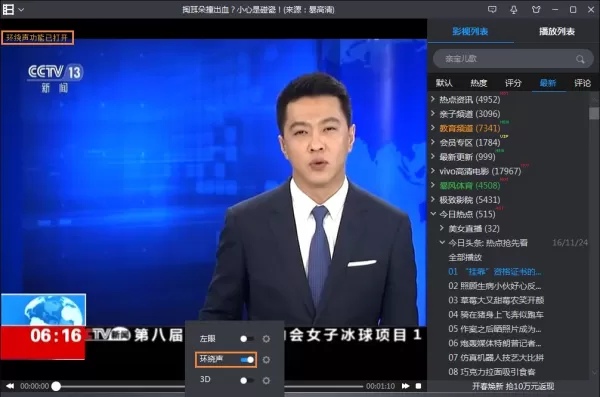Expand the 最新更新 (999) category
This screenshot has height=397, width=600.
[433, 157]
